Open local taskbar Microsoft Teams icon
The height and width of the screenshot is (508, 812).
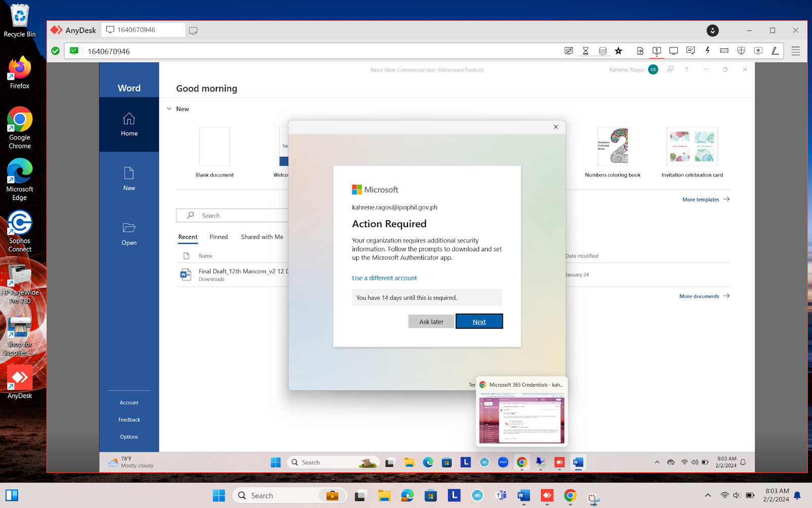500,495
